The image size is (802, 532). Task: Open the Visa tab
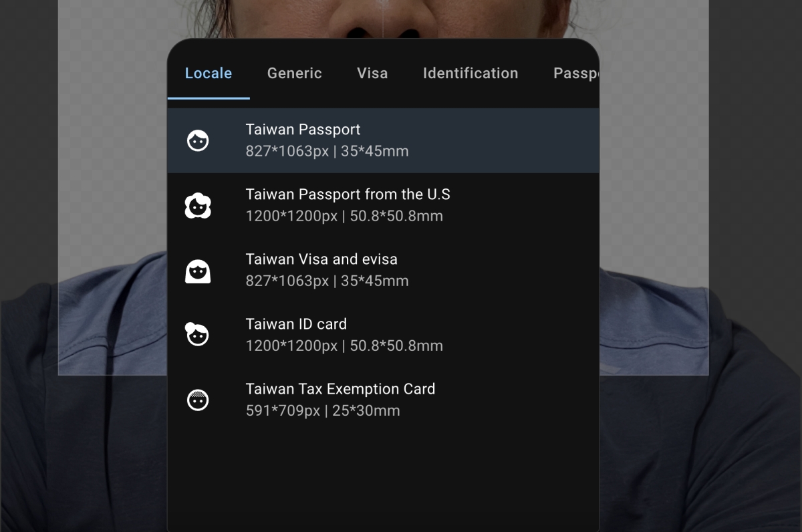372,74
